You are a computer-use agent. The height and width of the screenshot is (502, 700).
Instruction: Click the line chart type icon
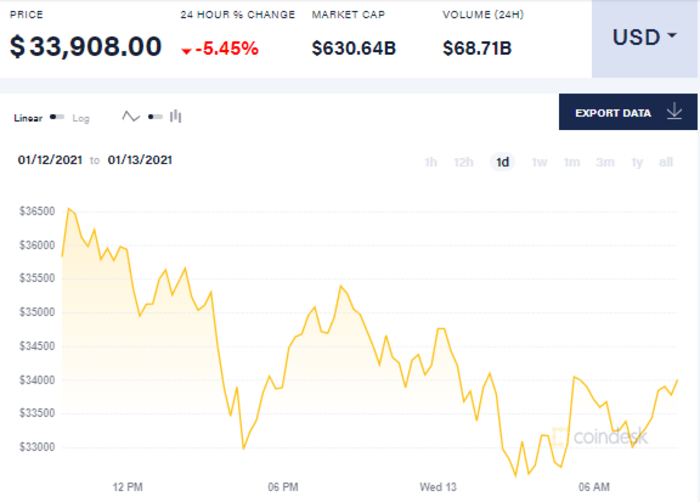click(x=131, y=116)
